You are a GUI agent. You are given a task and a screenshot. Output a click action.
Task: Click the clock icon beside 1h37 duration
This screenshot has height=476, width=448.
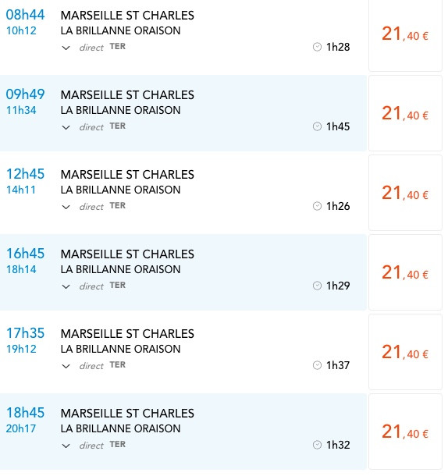(x=317, y=365)
